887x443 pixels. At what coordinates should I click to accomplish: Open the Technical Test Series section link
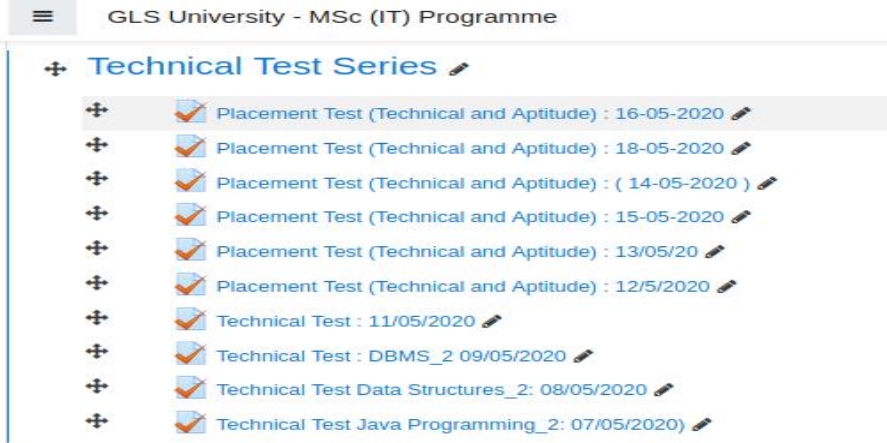(262, 66)
